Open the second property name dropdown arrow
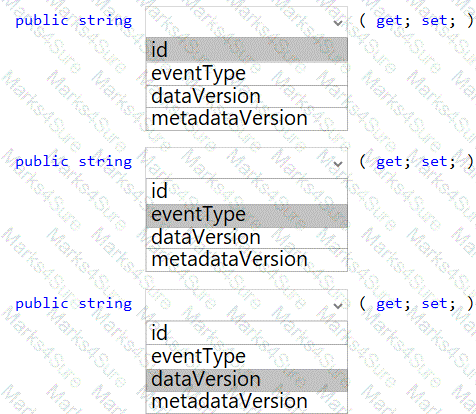Screen dimensions: 476x414 pos(338,164)
